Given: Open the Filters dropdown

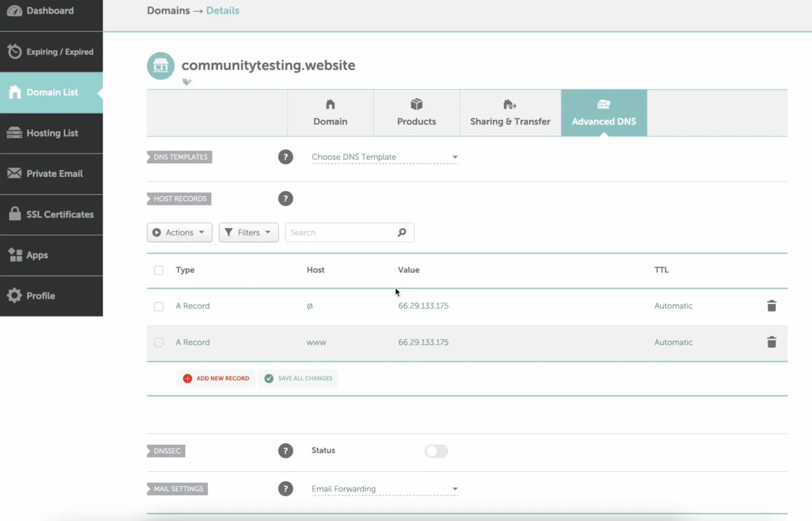Looking at the screenshot, I should [x=249, y=232].
